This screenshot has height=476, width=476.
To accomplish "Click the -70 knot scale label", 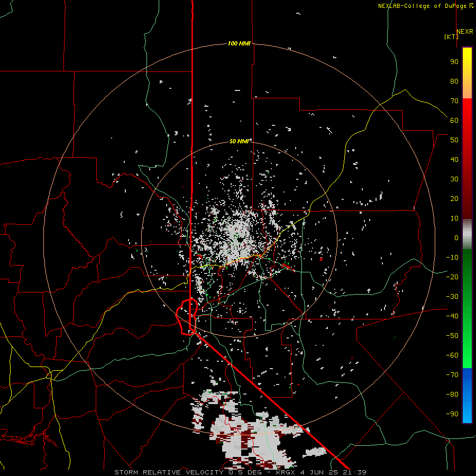I will tap(452, 375).
